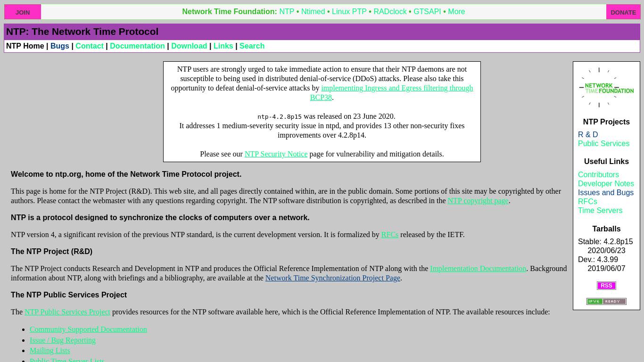Click Stable: 4.2.8p15 tarball text

point(605,242)
